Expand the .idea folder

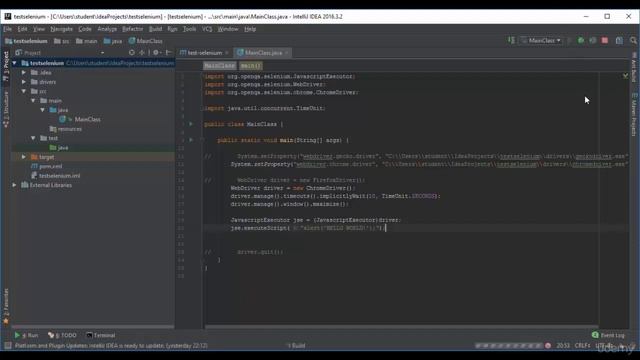coord(24,72)
